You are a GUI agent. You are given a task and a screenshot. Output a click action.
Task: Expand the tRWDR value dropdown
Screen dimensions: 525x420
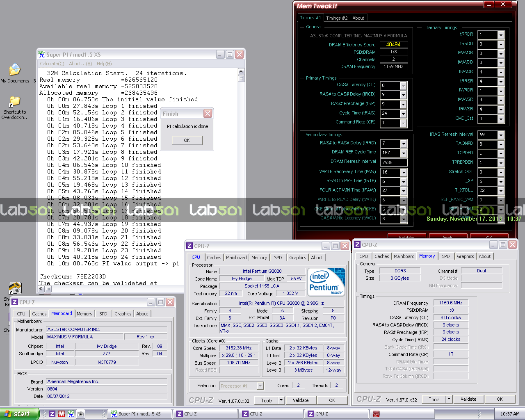click(501, 72)
